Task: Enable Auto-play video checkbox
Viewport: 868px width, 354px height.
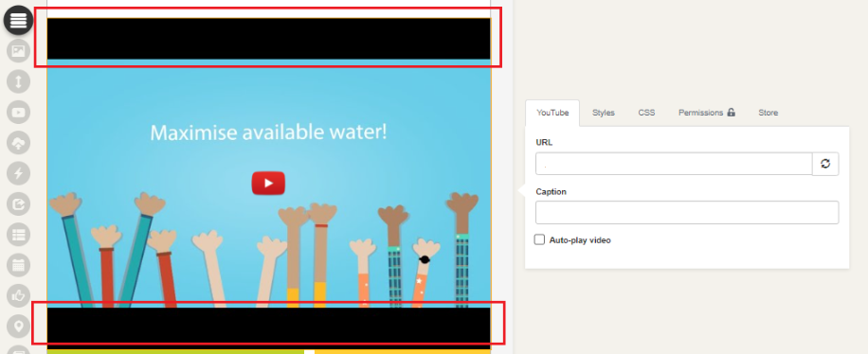Action: pyautogui.click(x=540, y=239)
